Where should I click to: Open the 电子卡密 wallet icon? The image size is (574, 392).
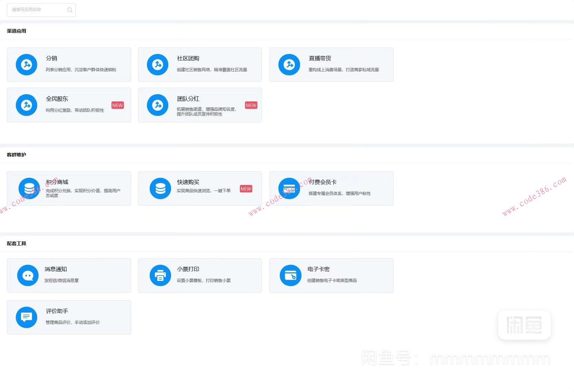pyautogui.click(x=290, y=275)
